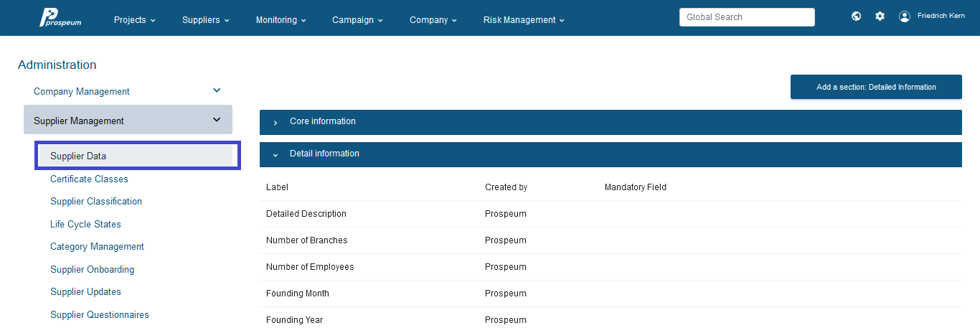Click into the Global Search field
980x333 pixels.
click(x=747, y=17)
